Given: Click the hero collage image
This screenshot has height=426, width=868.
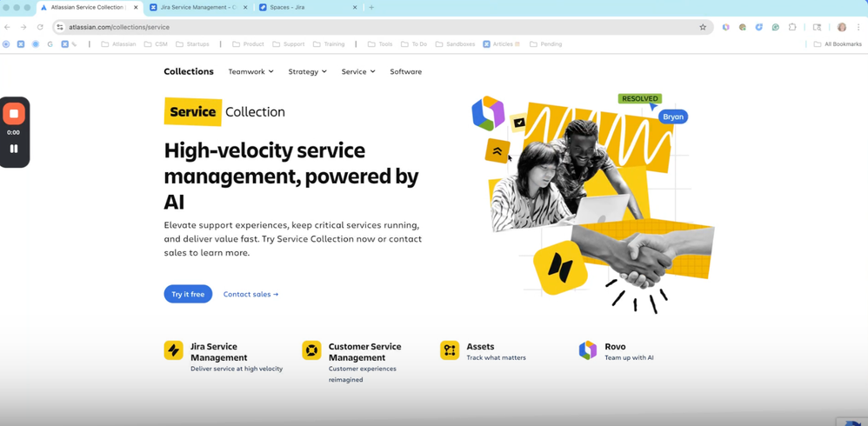Looking at the screenshot, I should pyautogui.click(x=592, y=204).
